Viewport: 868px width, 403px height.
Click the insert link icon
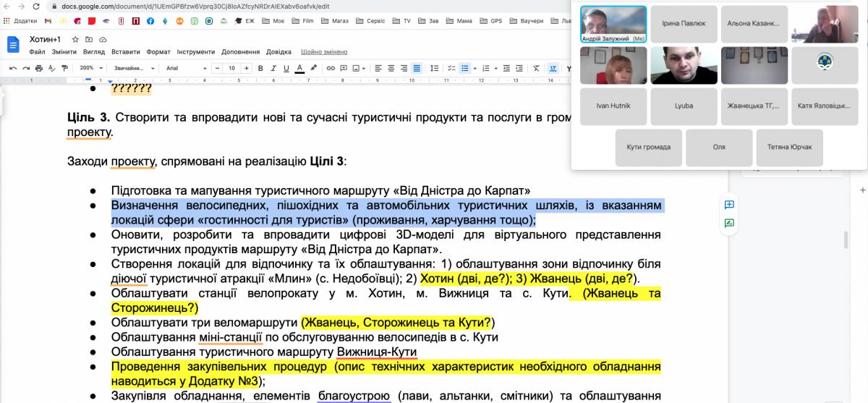pyautogui.click(x=331, y=68)
